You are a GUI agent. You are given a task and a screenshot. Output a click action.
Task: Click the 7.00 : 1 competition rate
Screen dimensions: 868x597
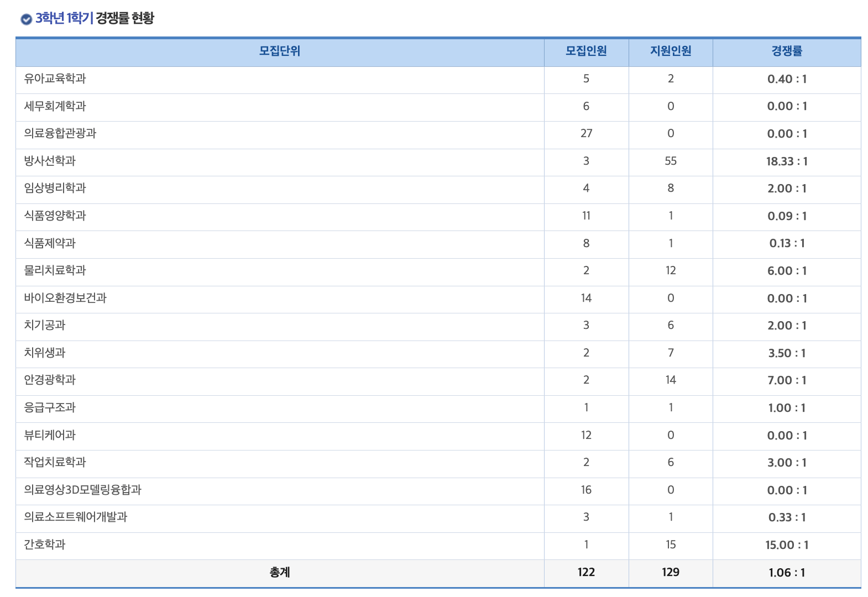pyautogui.click(x=787, y=380)
